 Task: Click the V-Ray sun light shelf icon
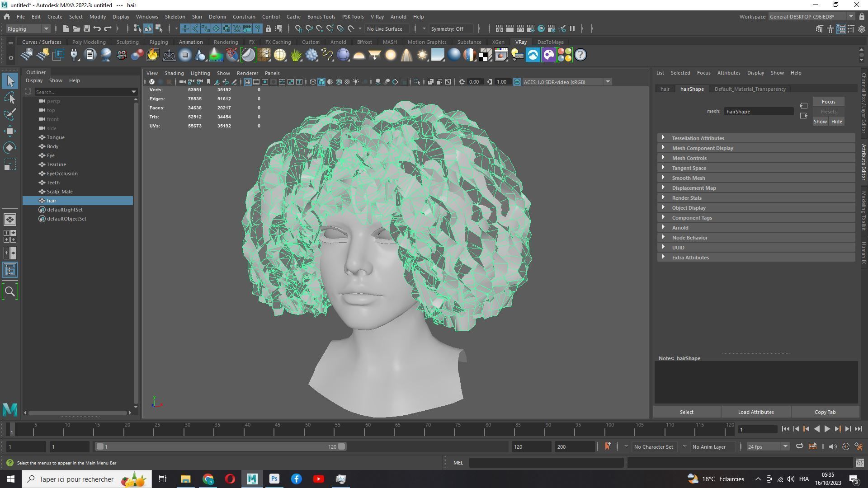click(x=422, y=55)
